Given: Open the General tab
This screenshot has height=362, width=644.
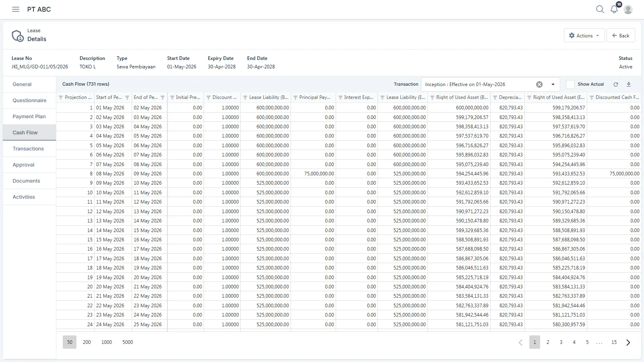Looking at the screenshot, I should tap(29, 84).
